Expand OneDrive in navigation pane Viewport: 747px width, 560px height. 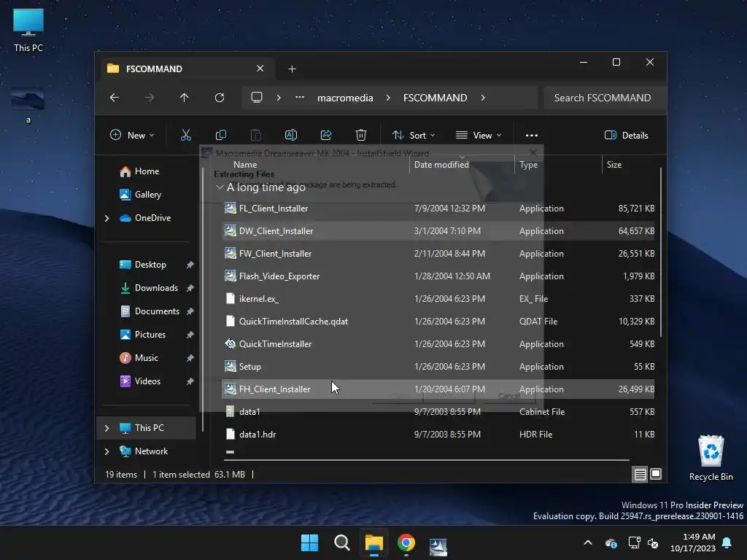(107, 218)
